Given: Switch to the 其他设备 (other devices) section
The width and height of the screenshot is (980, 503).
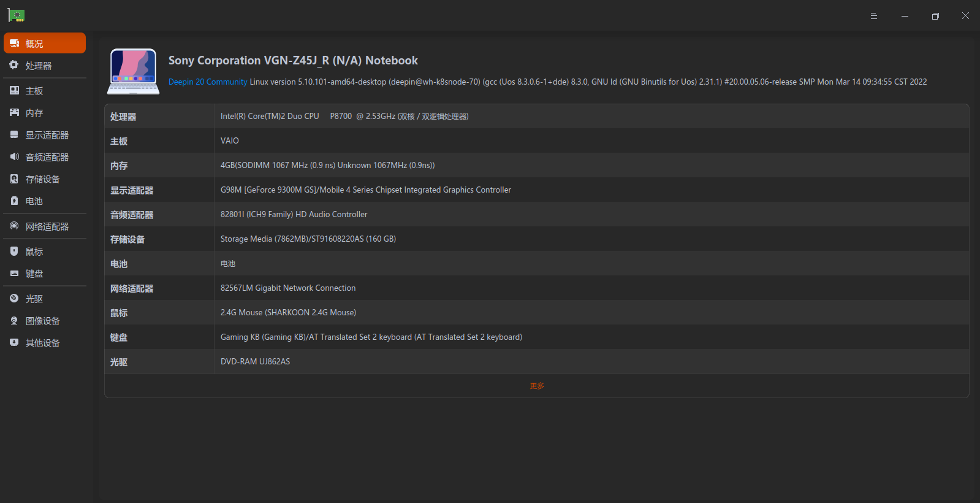Looking at the screenshot, I should point(42,343).
